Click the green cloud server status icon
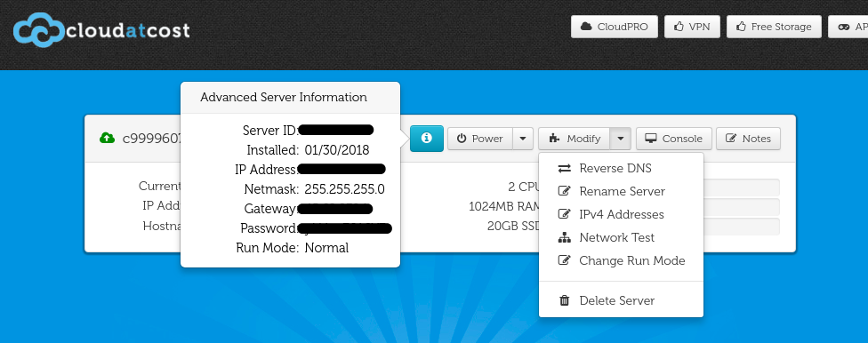 click(108, 139)
